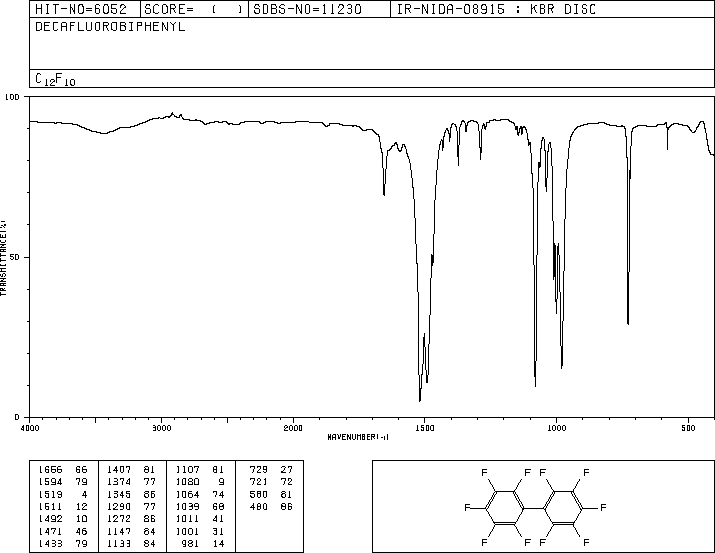Click peak table entry 1433
This screenshot has height=553, width=715.
(x=50, y=543)
